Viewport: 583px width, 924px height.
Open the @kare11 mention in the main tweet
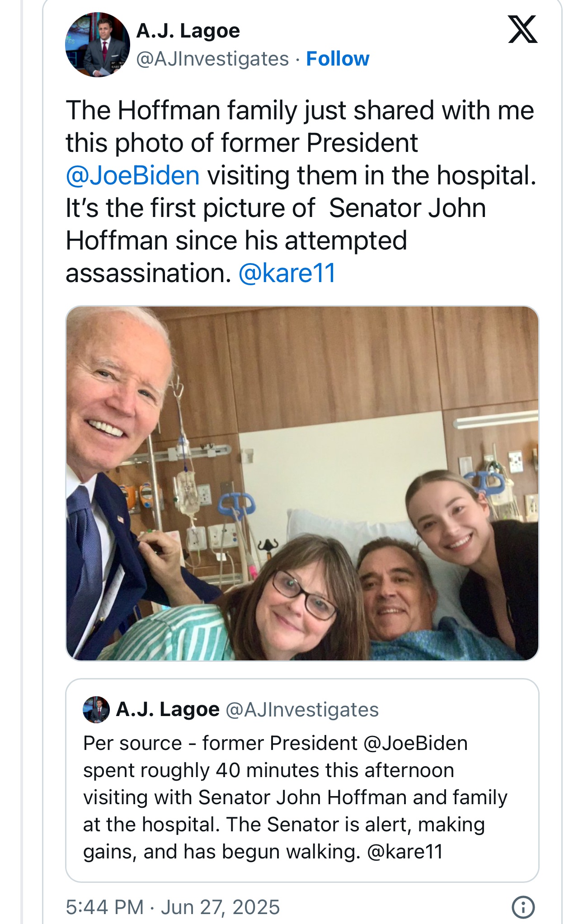[x=287, y=273]
